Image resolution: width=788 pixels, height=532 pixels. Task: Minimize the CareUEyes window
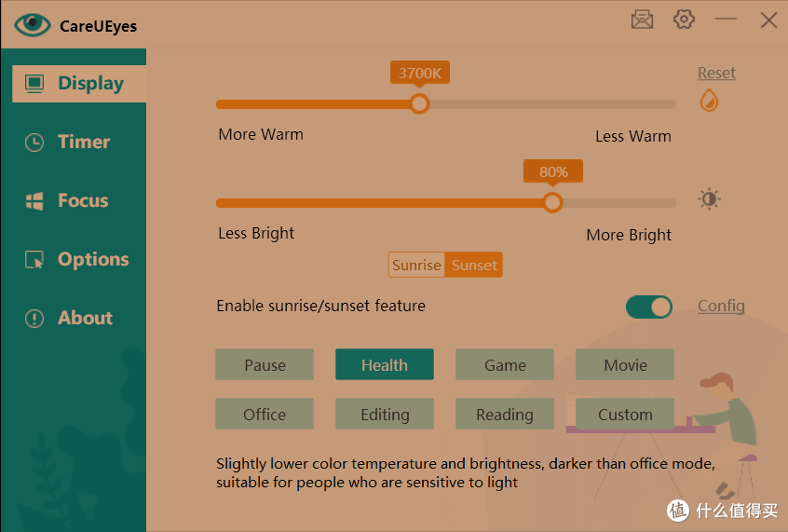point(726,20)
